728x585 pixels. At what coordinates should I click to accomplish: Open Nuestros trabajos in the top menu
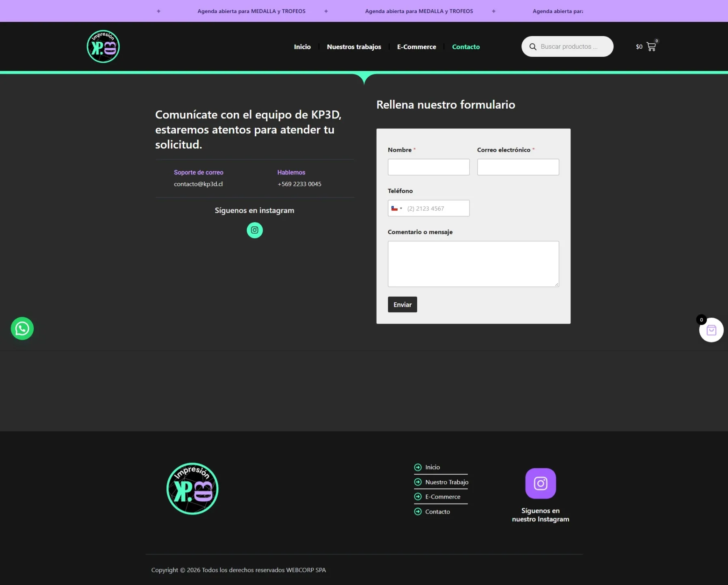pos(354,47)
